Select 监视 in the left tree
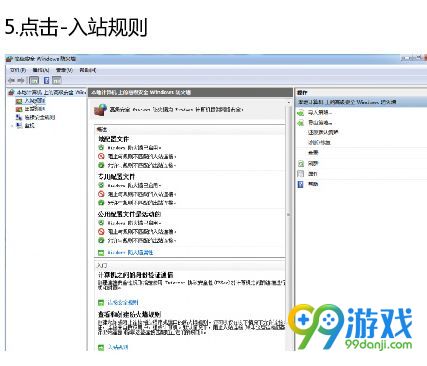Screen dimensions: 427x366 pos(29,125)
